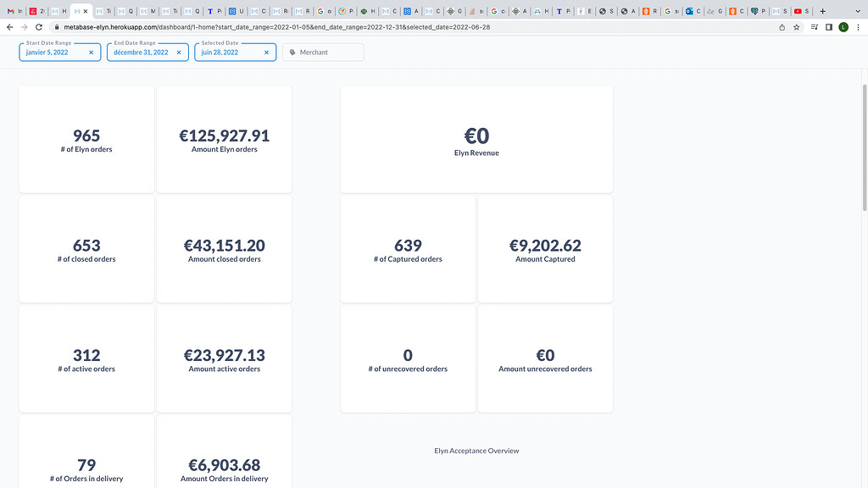The image size is (868, 488).
Task: Open a new browser tab
Action: tap(822, 11)
